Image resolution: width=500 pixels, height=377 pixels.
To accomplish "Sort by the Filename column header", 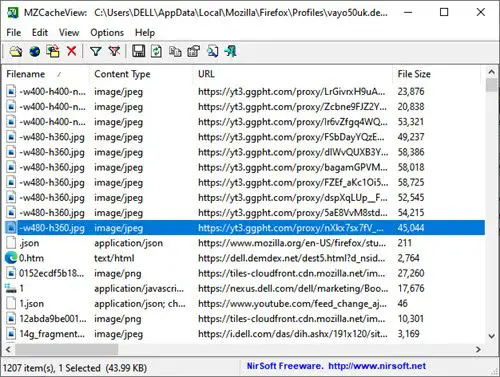I will click(46, 74).
